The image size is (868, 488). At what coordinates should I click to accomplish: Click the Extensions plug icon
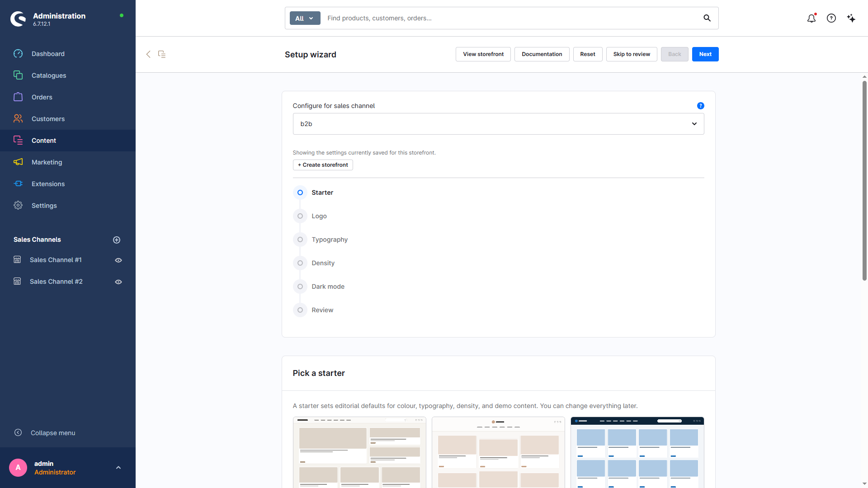tap(18, 184)
